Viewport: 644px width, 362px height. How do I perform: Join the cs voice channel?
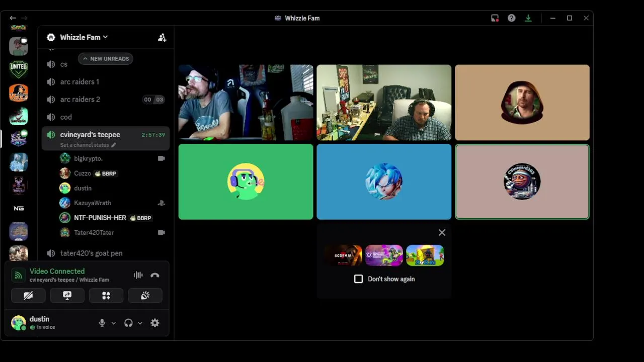click(106, 64)
